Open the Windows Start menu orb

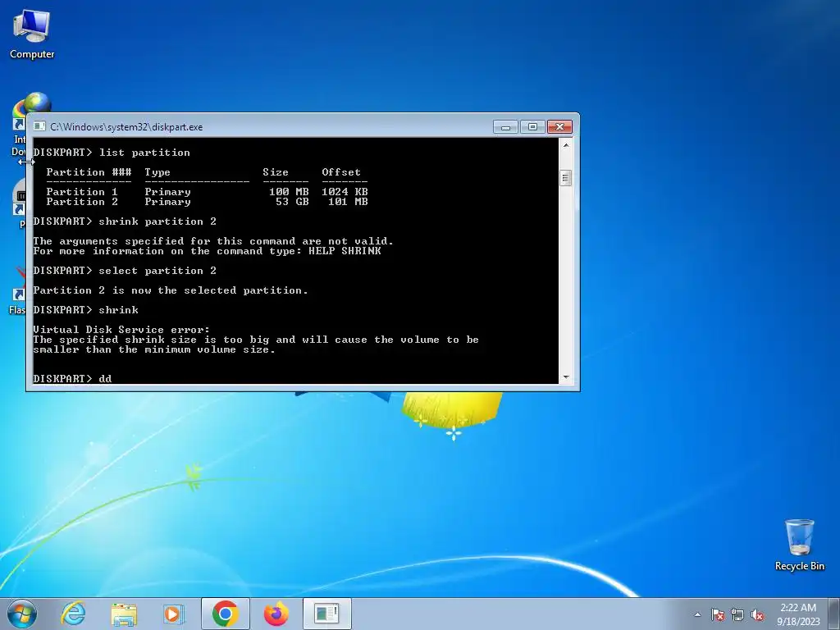click(x=21, y=614)
